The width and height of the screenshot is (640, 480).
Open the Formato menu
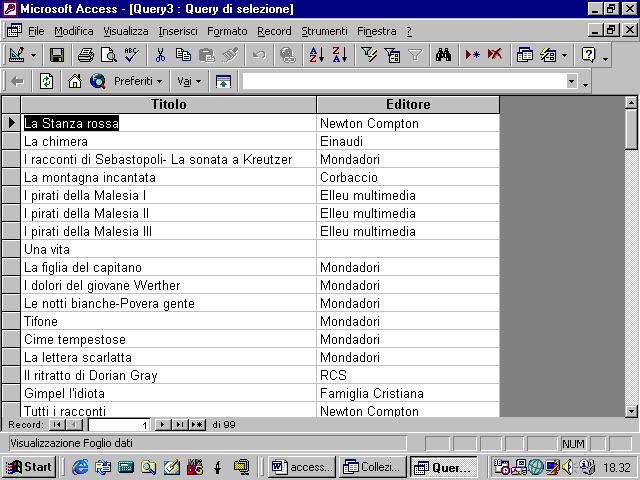coord(227,31)
